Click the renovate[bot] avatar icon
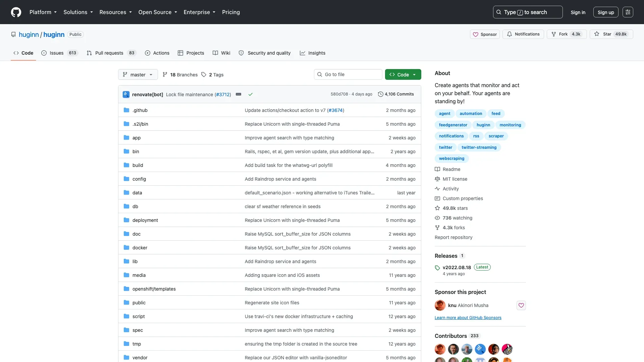 pyautogui.click(x=126, y=95)
